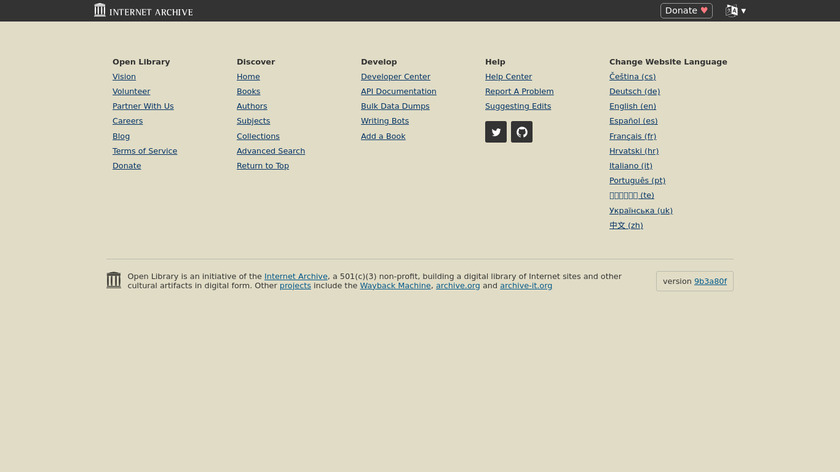840x472 pixels.
Task: Switch language to Español (es)
Action: (x=633, y=121)
